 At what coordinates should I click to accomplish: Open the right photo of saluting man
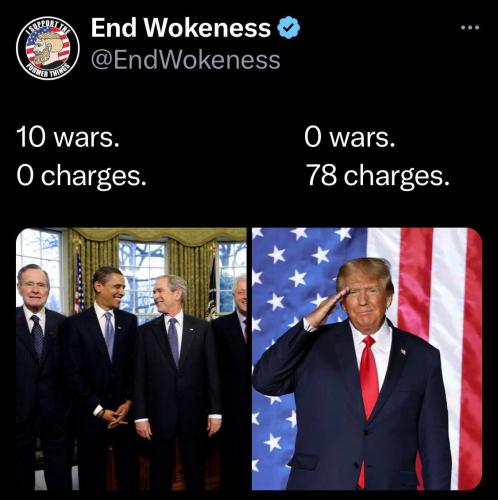click(x=367, y=359)
